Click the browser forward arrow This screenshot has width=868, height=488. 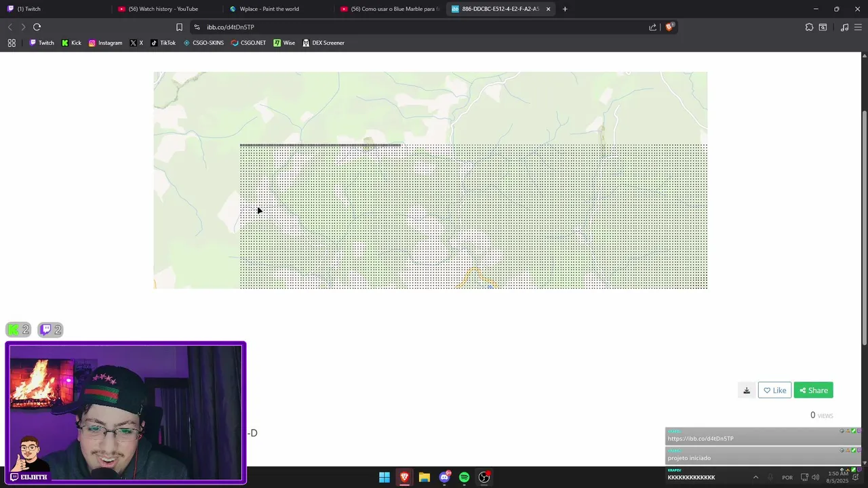23,27
